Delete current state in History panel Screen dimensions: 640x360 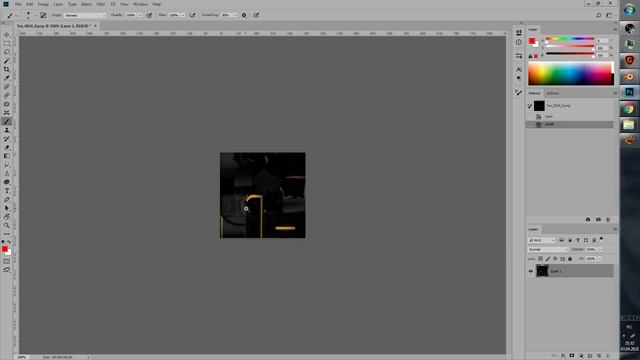point(608,220)
